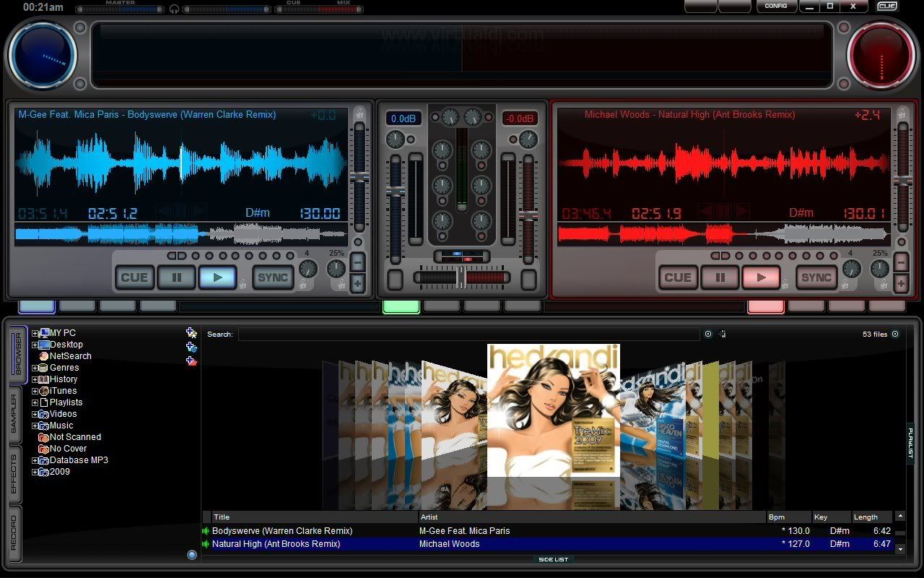This screenshot has height=578, width=924.
Task: Expand the Genres tree node
Action: tap(35, 368)
